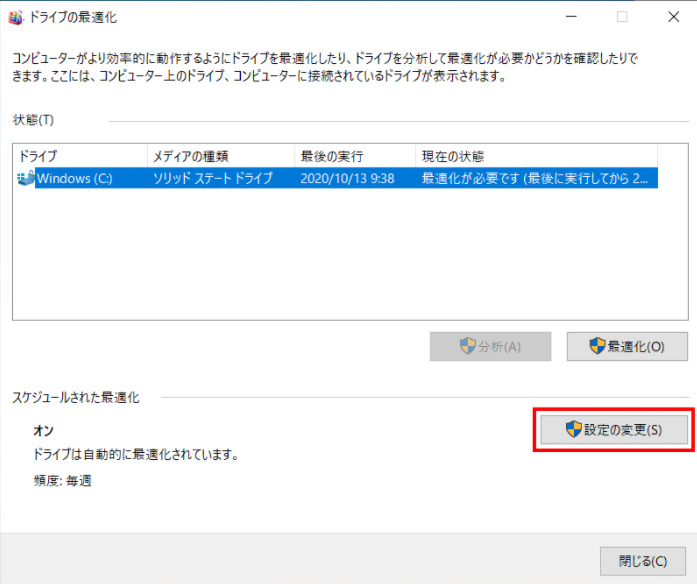Click the スケジュールされた最適化 section label

click(76, 397)
